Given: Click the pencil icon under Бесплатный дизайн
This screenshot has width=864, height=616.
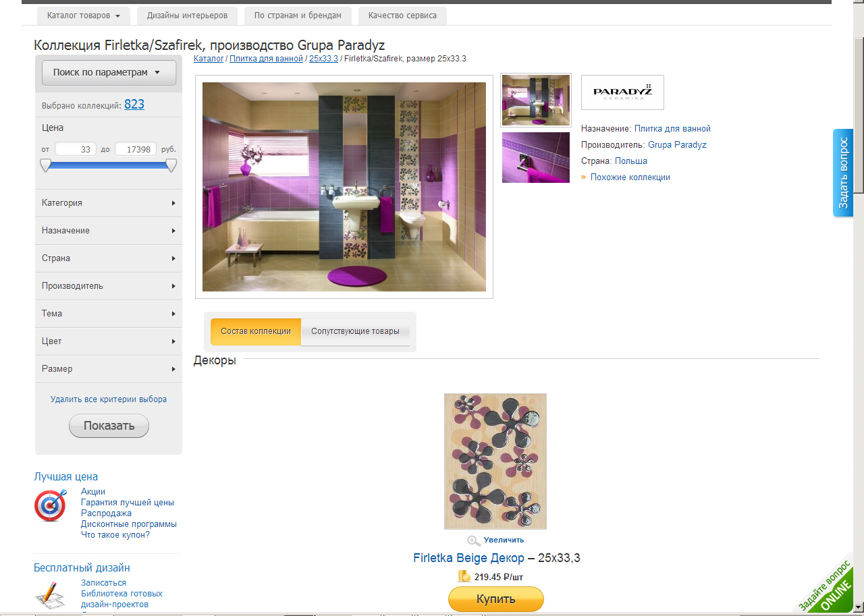Looking at the screenshot, I should click(x=50, y=594).
